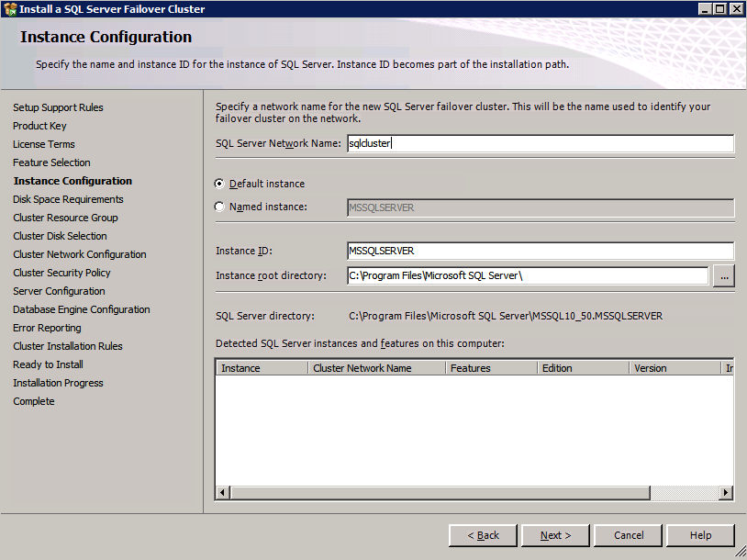Click the Next button

click(555, 535)
